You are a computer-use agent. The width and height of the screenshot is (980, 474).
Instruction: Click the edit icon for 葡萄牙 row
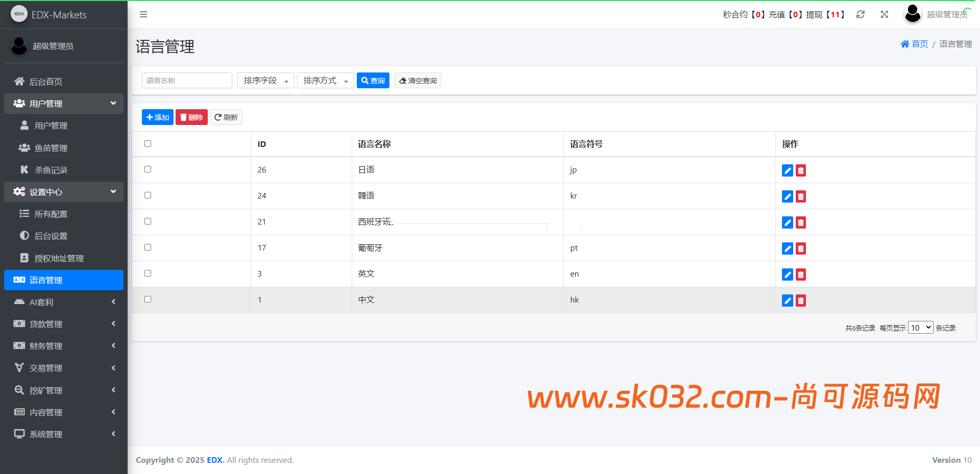[788, 248]
